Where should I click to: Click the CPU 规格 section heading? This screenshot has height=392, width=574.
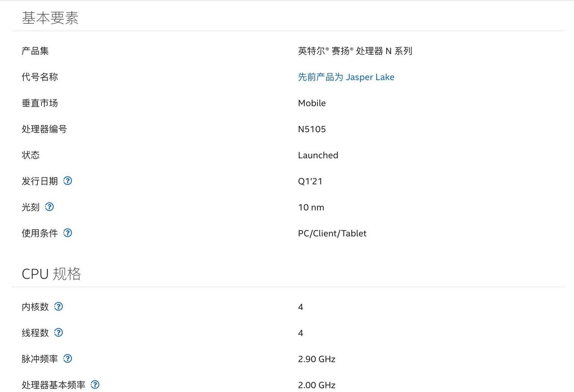coord(52,273)
